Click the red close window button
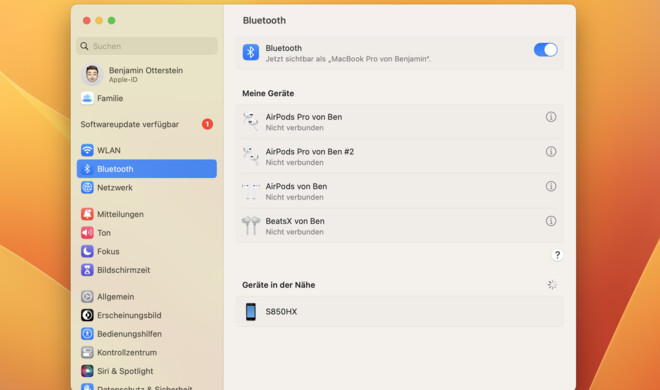The image size is (660, 390). [x=87, y=20]
